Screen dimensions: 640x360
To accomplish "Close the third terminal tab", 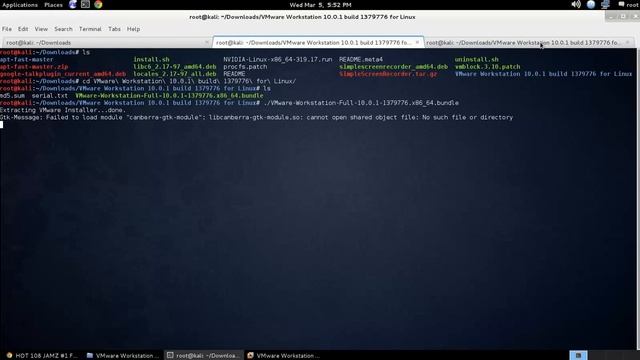I will click(628, 42).
